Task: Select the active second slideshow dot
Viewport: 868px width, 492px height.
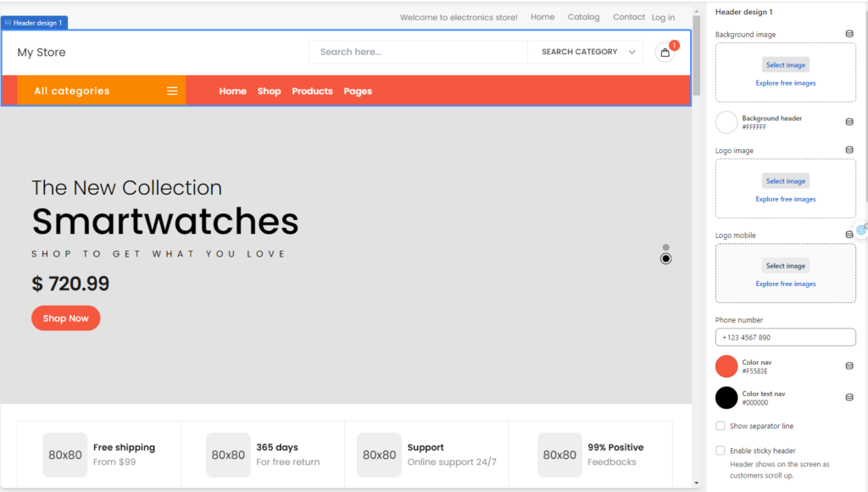Action: point(666,259)
